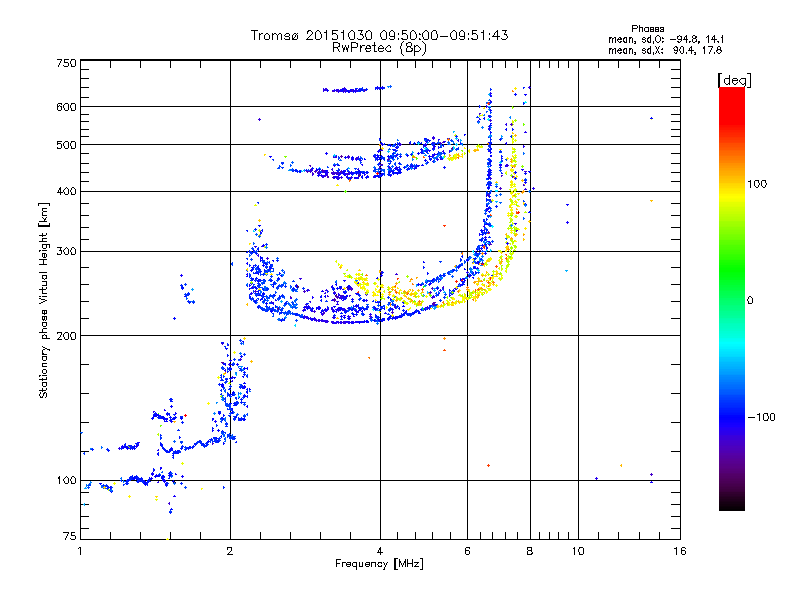This screenshot has height=600, width=800.
Task: Click the colorbar tick label '100'
Action: 757,184
